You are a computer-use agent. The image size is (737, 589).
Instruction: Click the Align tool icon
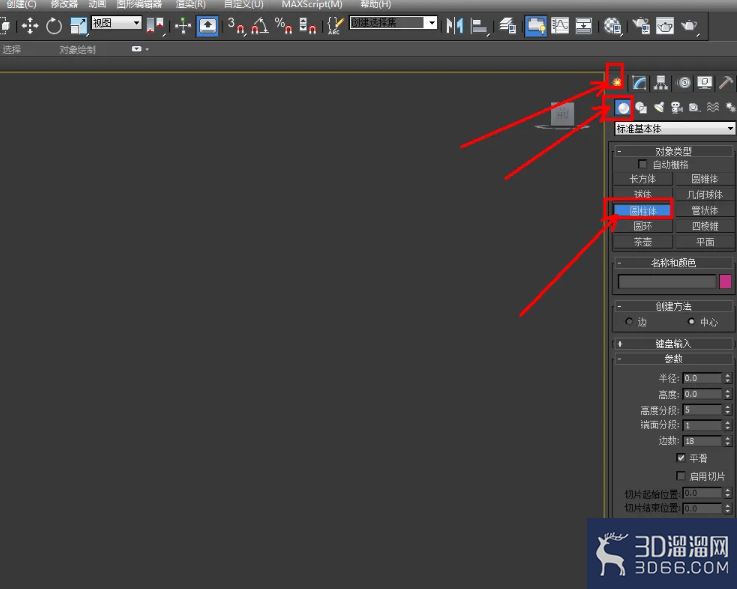479,26
